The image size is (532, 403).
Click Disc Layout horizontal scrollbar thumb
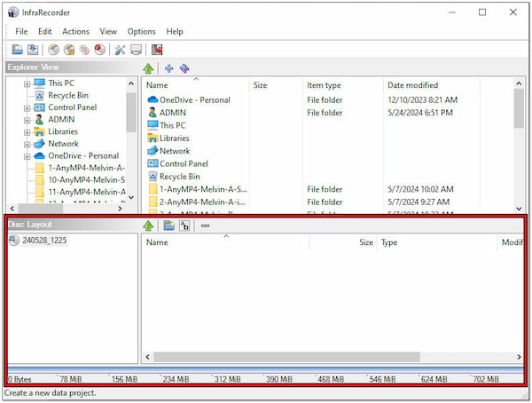coord(286,357)
